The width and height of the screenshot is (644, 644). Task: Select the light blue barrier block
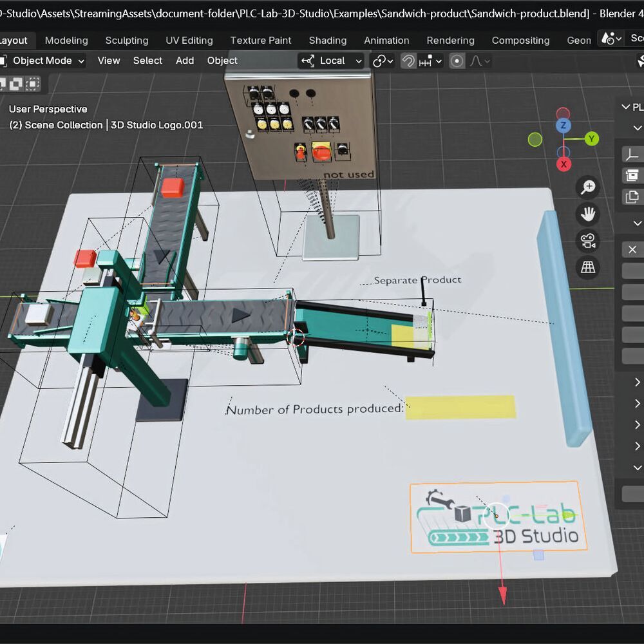(x=564, y=328)
